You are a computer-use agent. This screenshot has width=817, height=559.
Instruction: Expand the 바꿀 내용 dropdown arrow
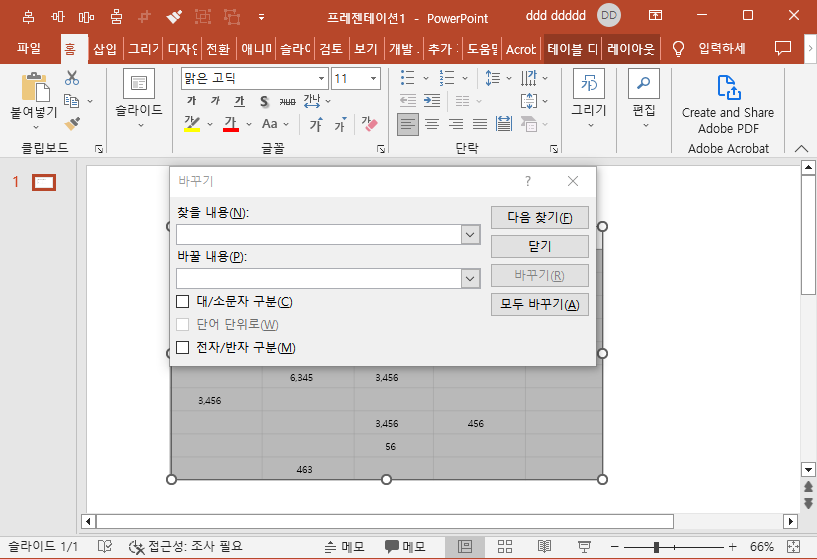(470, 279)
